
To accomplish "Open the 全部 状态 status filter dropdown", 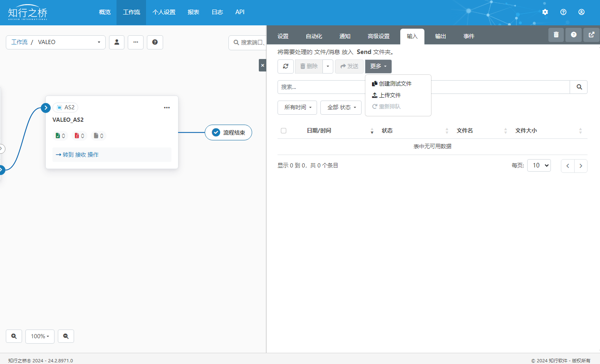I will 341,107.
